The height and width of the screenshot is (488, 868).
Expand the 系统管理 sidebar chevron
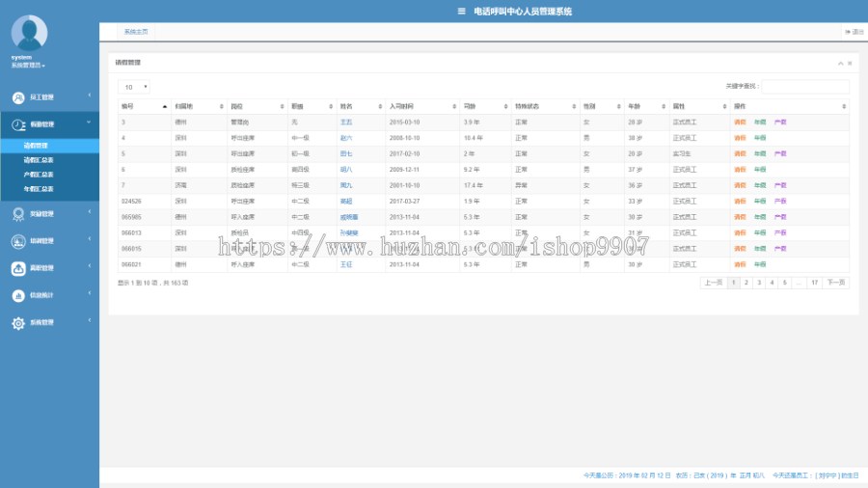pos(89,320)
